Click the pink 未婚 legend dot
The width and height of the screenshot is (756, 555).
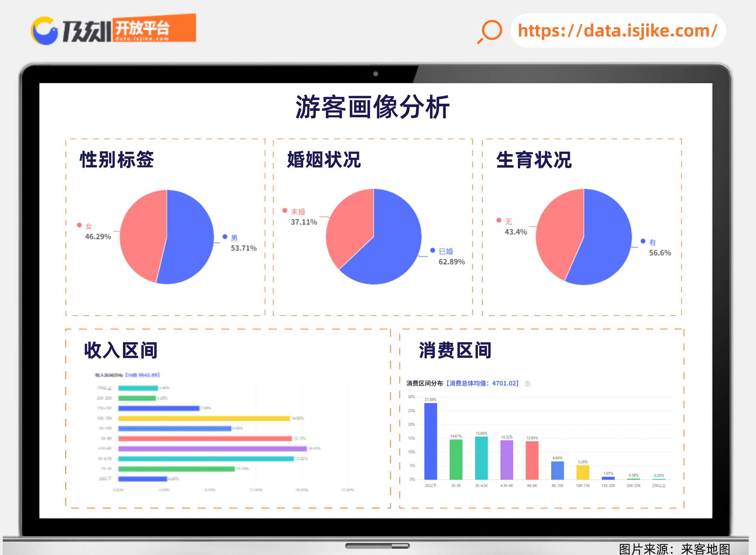point(285,211)
